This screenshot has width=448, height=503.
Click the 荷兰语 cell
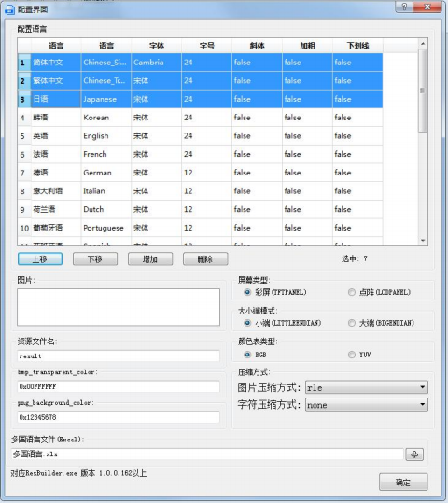point(56,209)
